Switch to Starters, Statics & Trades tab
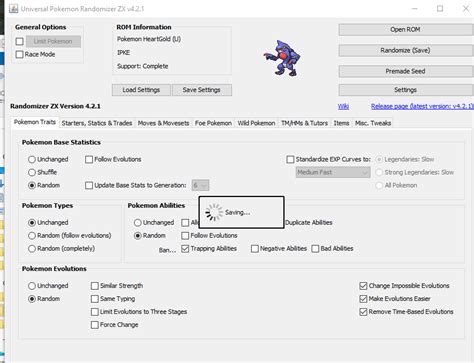 point(97,123)
